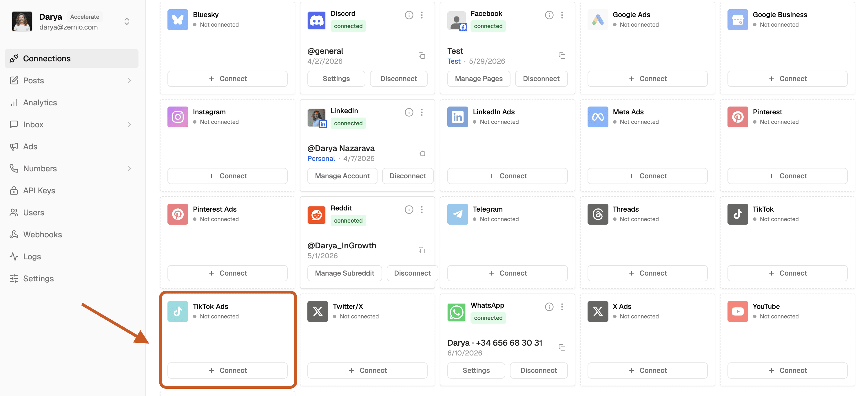This screenshot has height=396, width=868.
Task: Click the Facebook profile avatar thumbnail
Action: (x=456, y=21)
